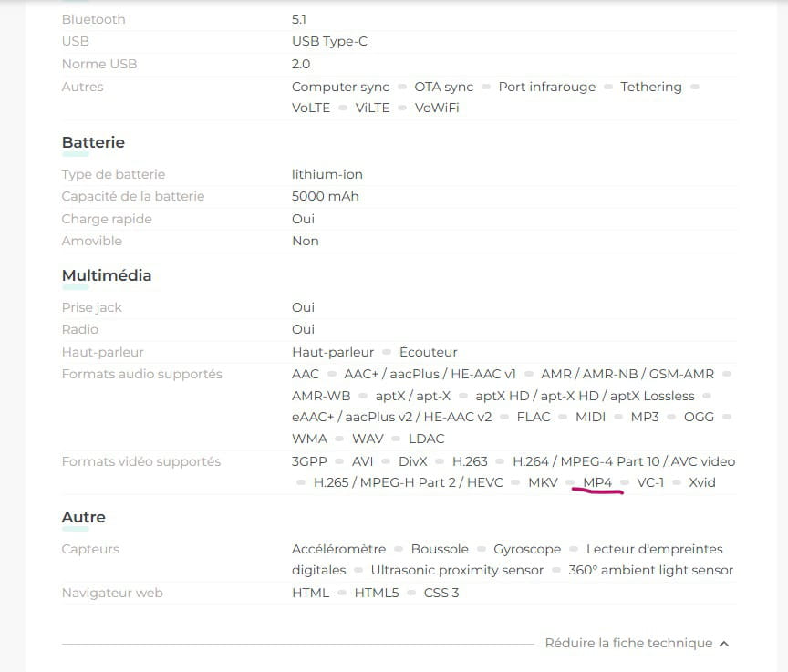Click 'eAAC+ / aacPlus v2 / HE-AAC v2'
Image resolution: width=788 pixels, height=672 pixels.
(391, 417)
